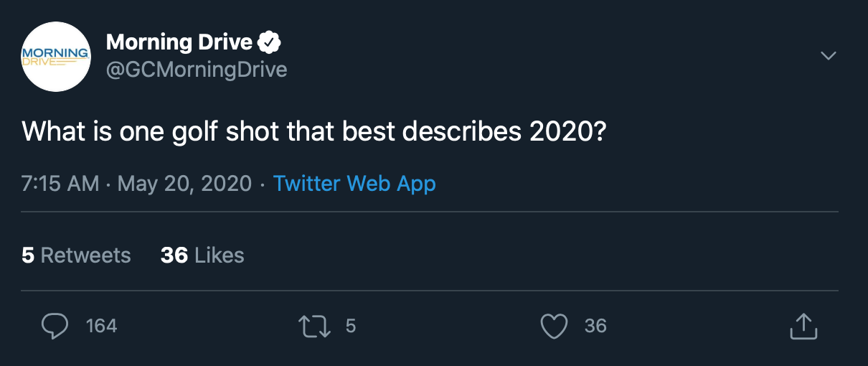This screenshot has height=366, width=868.
Task: Visit the @GCMorningDrive handle link
Action: [197, 70]
